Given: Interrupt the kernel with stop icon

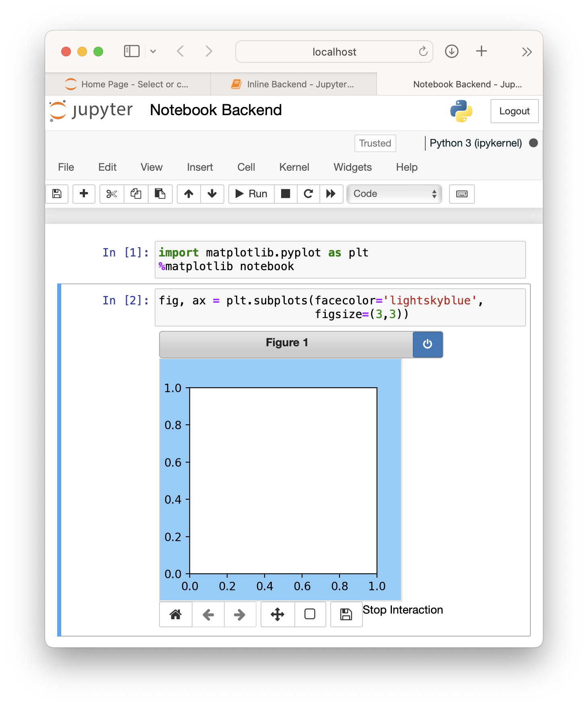Looking at the screenshot, I should pos(286,194).
